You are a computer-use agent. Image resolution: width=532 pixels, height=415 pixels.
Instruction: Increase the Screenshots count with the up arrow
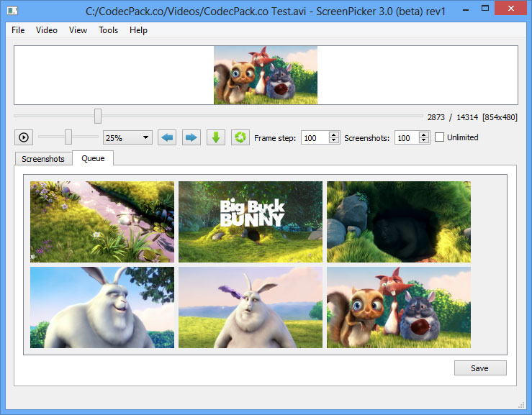coord(424,134)
